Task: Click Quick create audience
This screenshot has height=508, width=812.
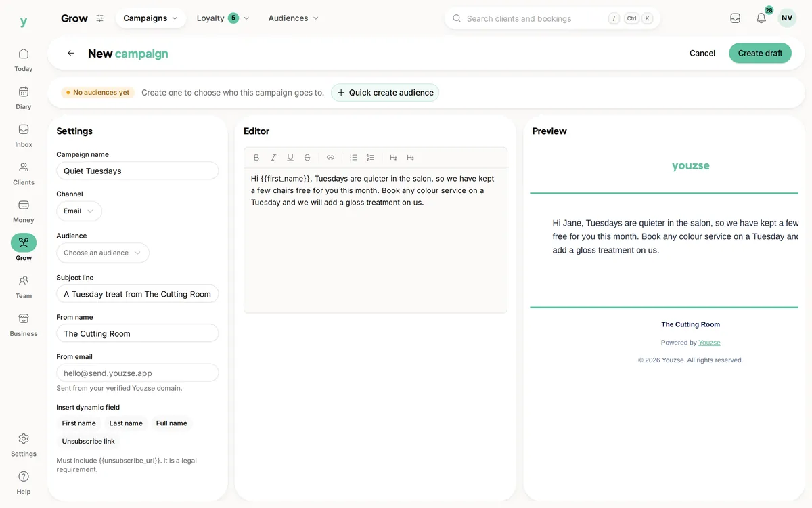Action: [385, 93]
